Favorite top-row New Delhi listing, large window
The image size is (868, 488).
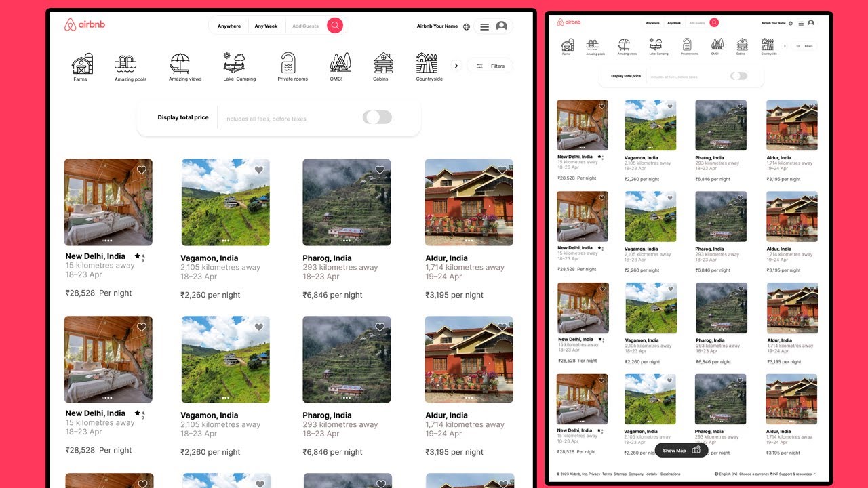[x=142, y=170]
